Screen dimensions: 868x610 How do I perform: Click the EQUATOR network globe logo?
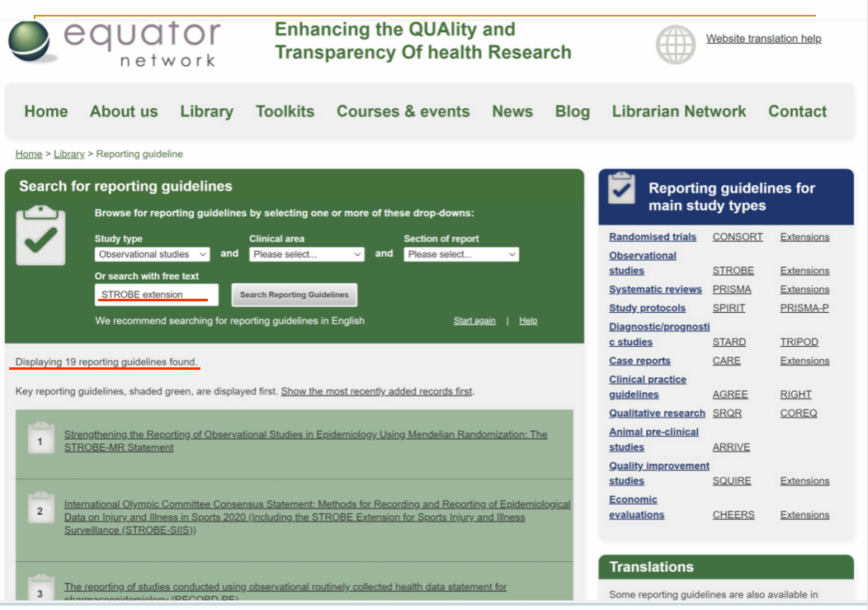(x=33, y=42)
